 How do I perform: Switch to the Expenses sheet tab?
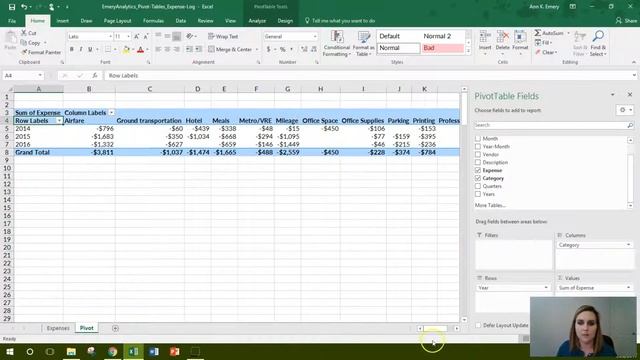58,328
